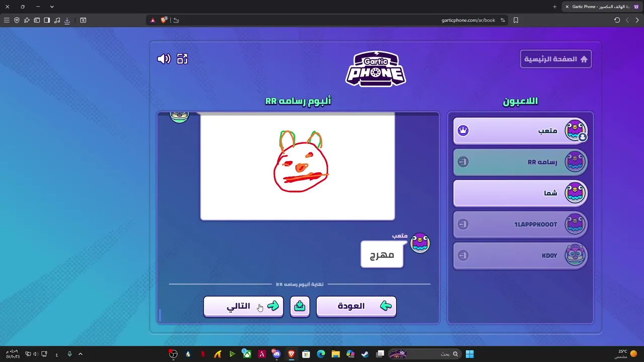Image resolution: width=644 pixels, height=362 pixels.
Task: Open Microsoft Store from the taskbar
Action: coord(306,354)
